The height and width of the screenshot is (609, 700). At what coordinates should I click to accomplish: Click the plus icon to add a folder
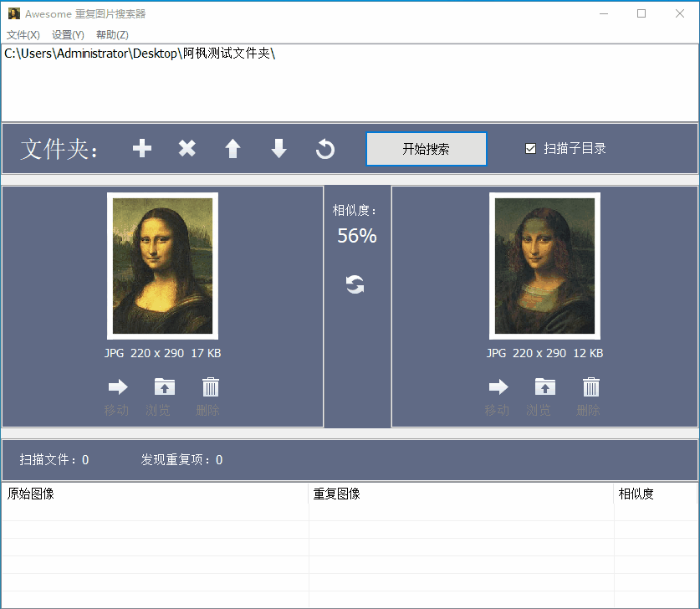[x=142, y=148]
